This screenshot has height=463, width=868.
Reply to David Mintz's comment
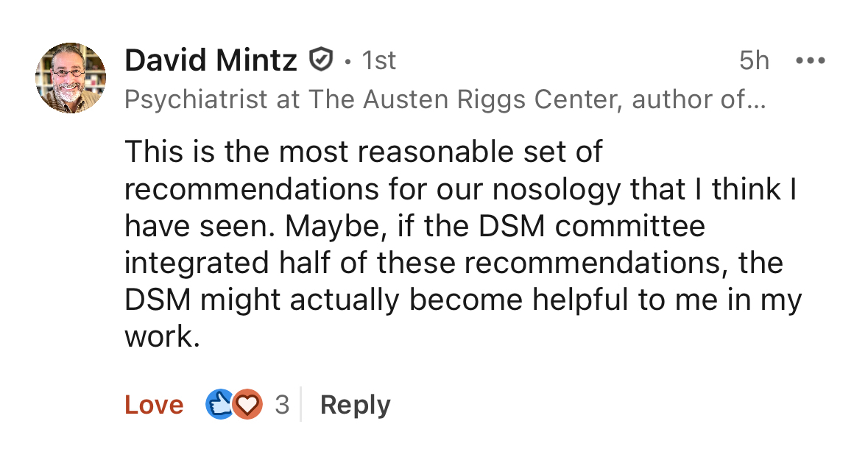355,405
